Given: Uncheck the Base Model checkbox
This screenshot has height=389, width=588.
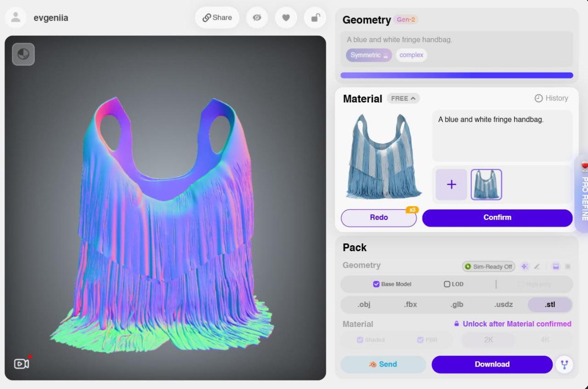Looking at the screenshot, I should click(x=376, y=284).
